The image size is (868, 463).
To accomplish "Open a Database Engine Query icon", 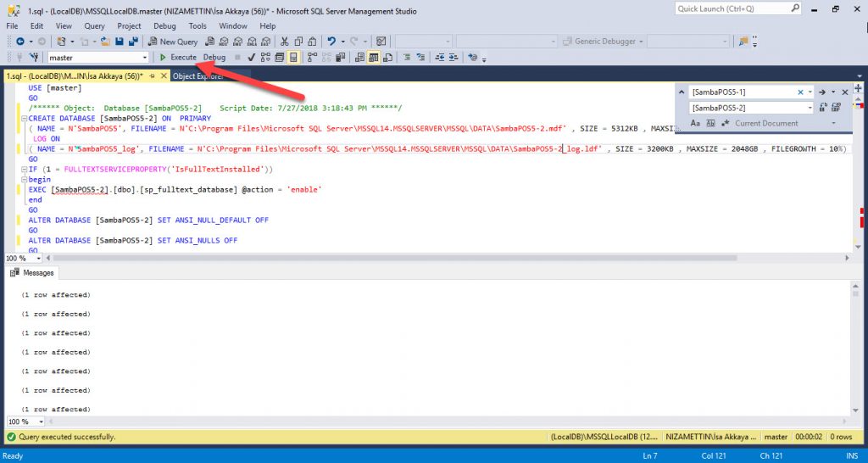I will click(209, 42).
